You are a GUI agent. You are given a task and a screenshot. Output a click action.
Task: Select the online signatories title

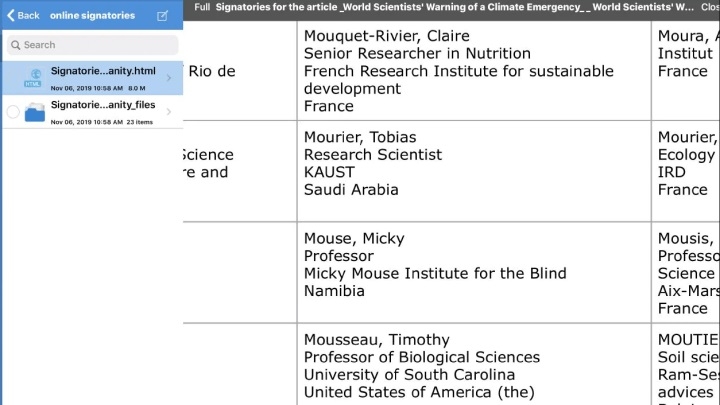[x=92, y=15]
